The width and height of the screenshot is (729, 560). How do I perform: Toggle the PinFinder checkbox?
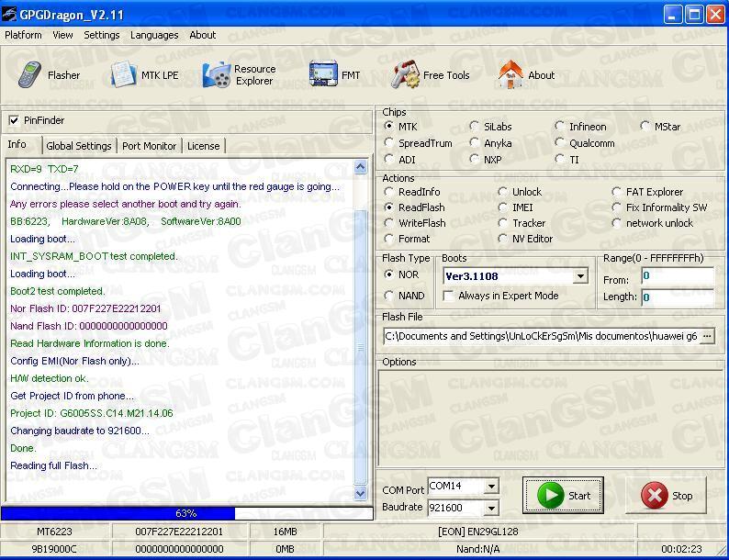tap(14, 120)
